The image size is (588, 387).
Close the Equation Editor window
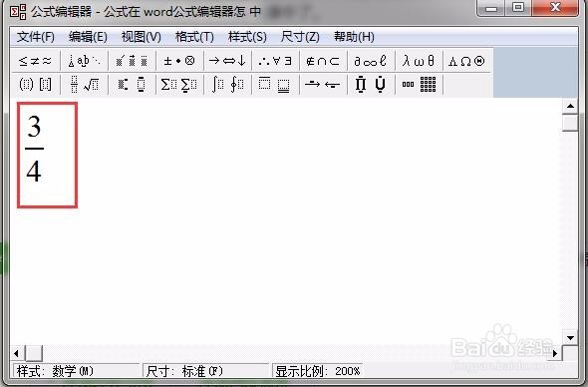(x=555, y=8)
